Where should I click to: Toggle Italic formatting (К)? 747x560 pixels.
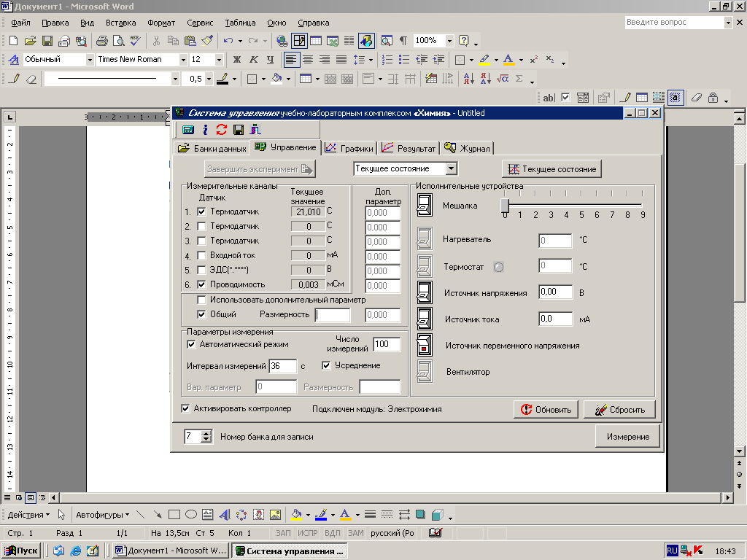click(x=253, y=60)
